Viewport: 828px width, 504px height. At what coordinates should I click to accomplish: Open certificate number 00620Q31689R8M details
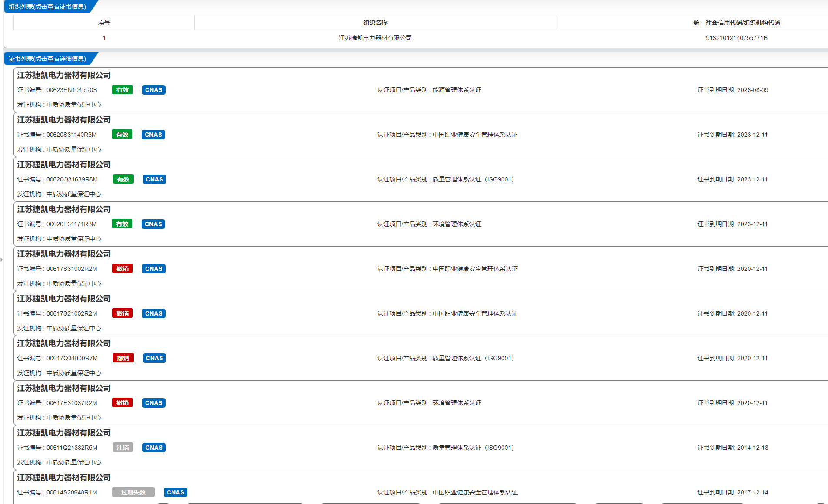[72, 179]
